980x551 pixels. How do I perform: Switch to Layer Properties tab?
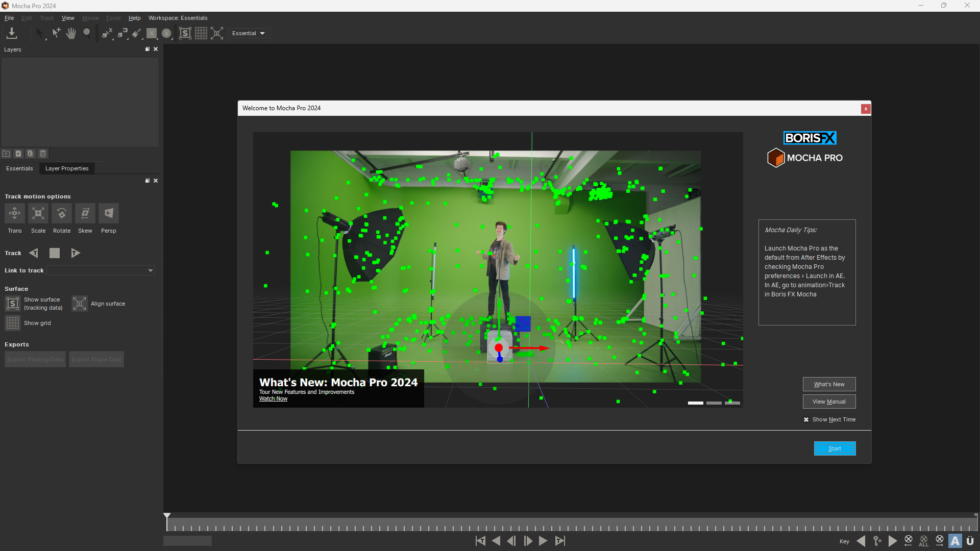pos(67,168)
